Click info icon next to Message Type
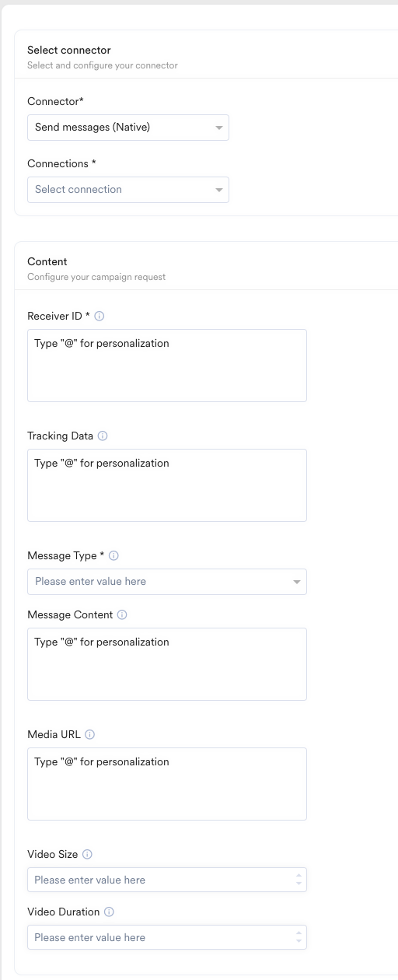398x980 pixels. [113, 556]
